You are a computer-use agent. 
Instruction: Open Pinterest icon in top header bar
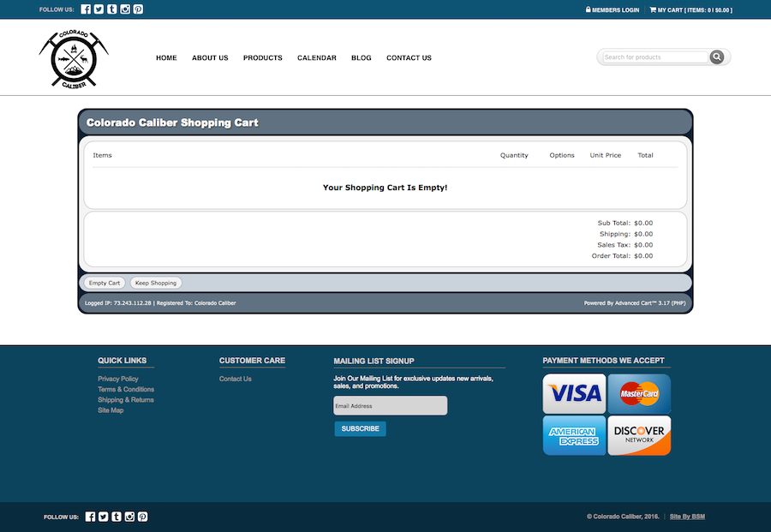(138, 9)
